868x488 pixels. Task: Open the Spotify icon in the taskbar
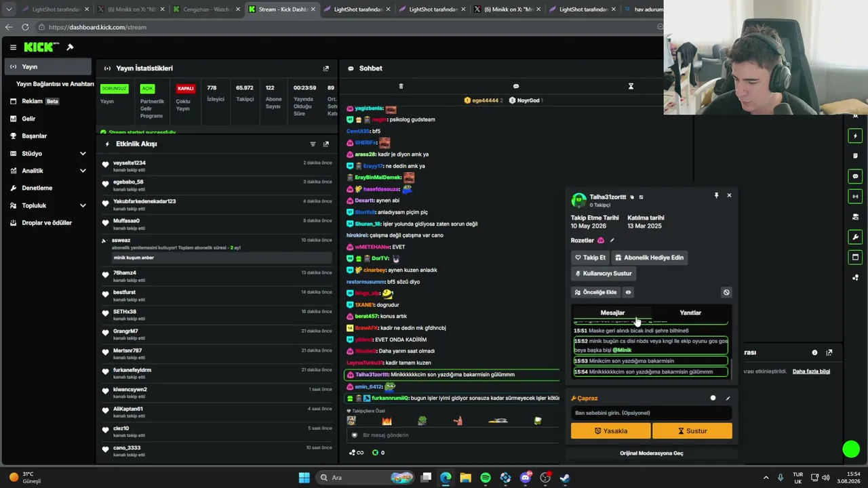(x=486, y=478)
